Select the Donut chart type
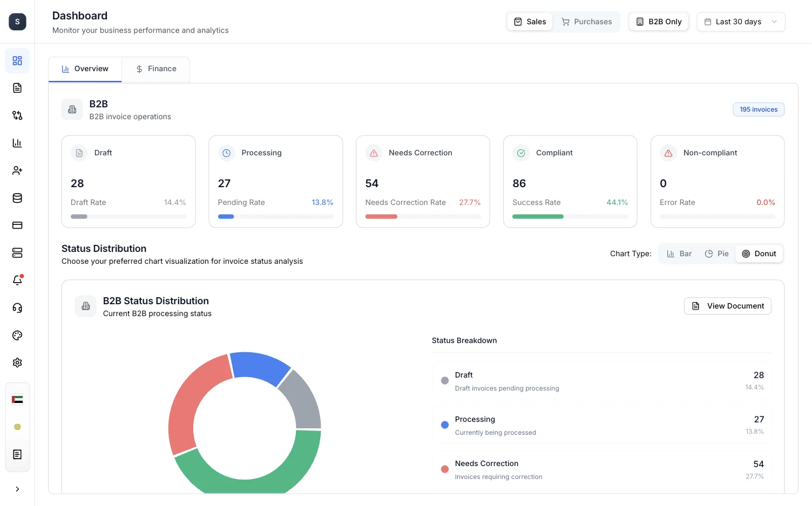Viewport: 812px width, 506px height. 759,254
